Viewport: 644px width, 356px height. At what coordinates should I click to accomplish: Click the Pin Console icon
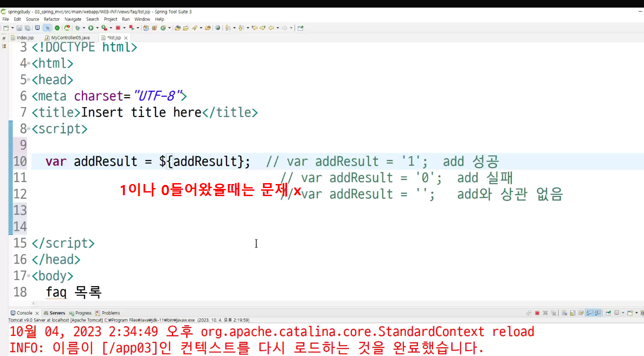pyautogui.click(x=608, y=313)
